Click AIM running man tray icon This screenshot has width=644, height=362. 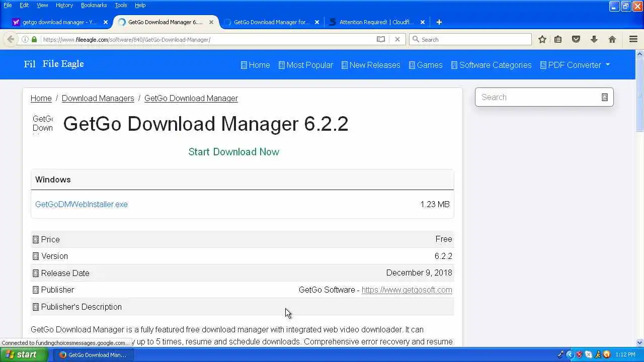tap(598, 354)
